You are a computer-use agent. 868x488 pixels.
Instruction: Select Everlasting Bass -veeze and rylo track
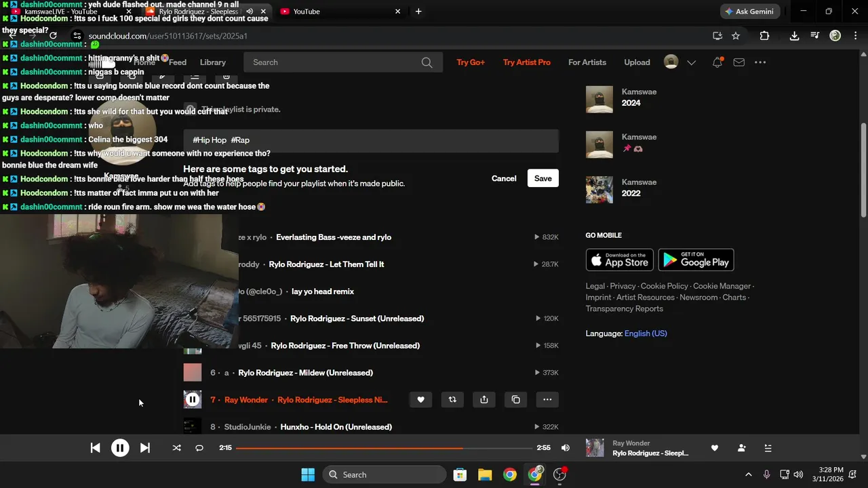(x=334, y=237)
